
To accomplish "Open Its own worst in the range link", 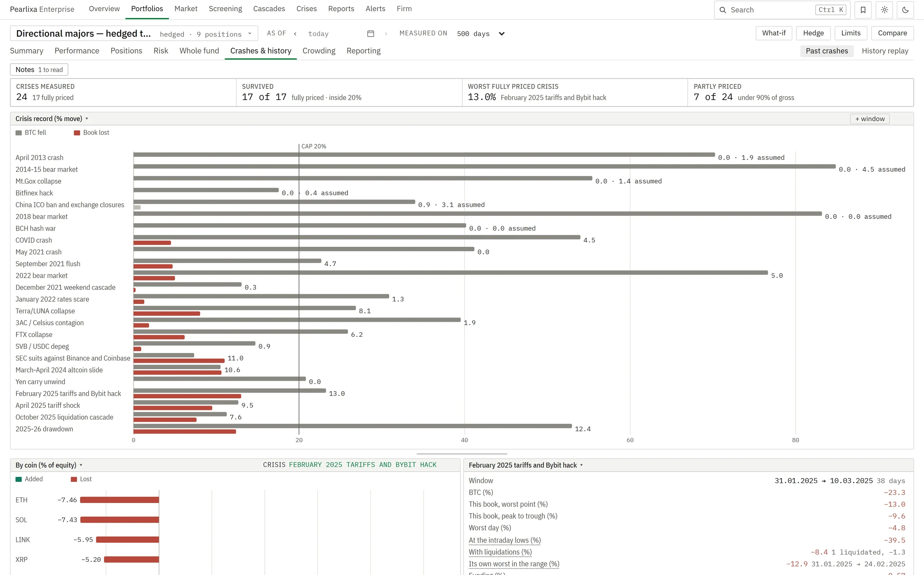I will pos(514,564).
